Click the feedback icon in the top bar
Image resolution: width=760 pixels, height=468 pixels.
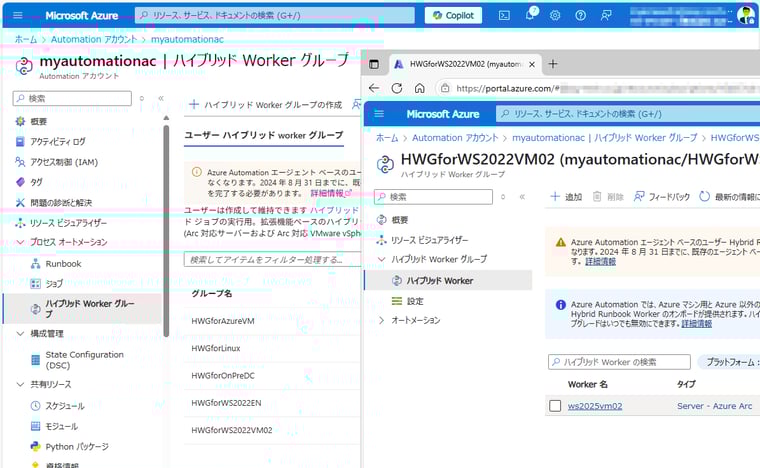[606, 16]
